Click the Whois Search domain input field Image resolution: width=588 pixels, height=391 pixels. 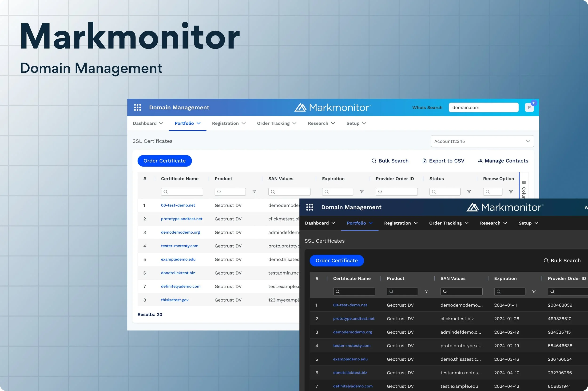coord(483,108)
